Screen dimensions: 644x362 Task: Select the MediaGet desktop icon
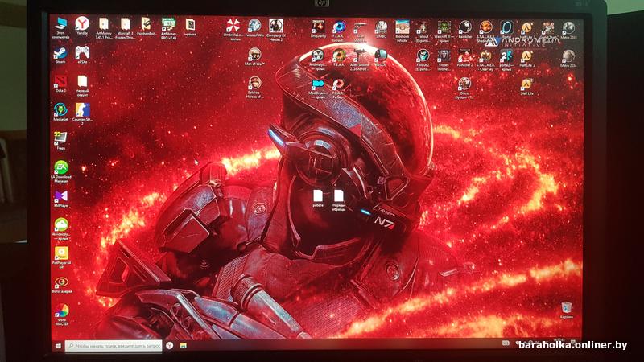click(x=61, y=111)
